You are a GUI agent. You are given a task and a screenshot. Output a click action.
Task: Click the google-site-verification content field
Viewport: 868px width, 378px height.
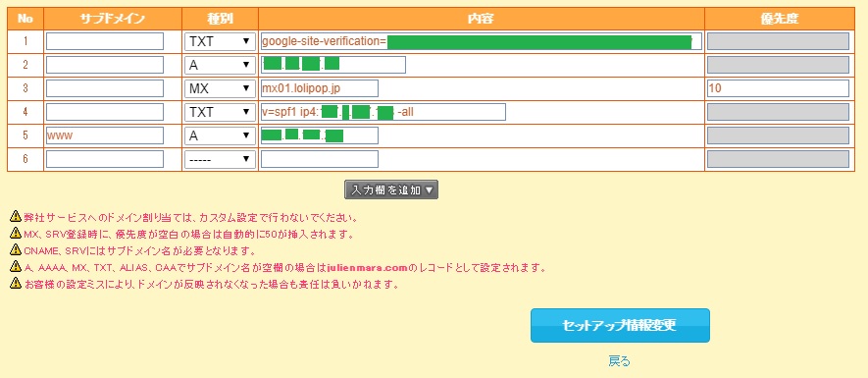click(x=481, y=41)
